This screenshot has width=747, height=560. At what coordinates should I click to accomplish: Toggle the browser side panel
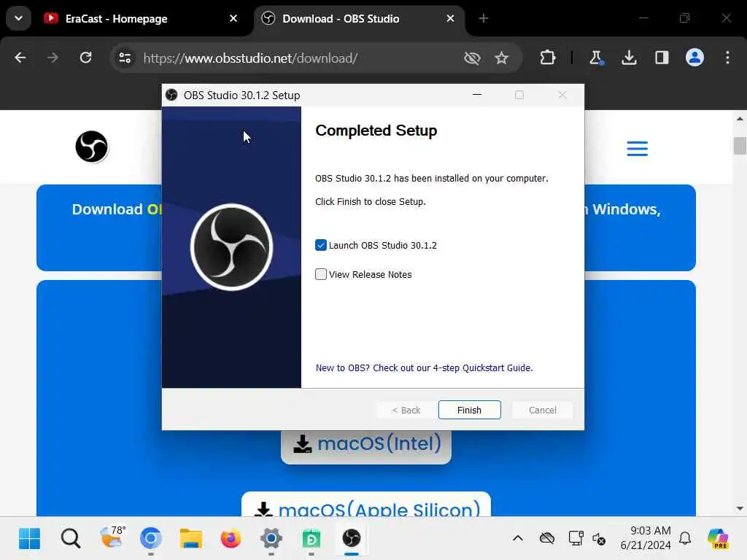(662, 58)
